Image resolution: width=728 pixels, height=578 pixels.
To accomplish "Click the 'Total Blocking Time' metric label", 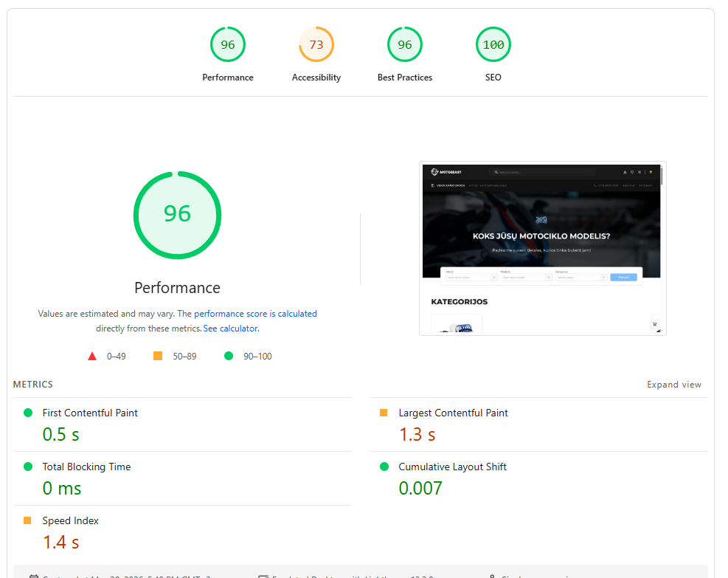I will click(x=86, y=467).
